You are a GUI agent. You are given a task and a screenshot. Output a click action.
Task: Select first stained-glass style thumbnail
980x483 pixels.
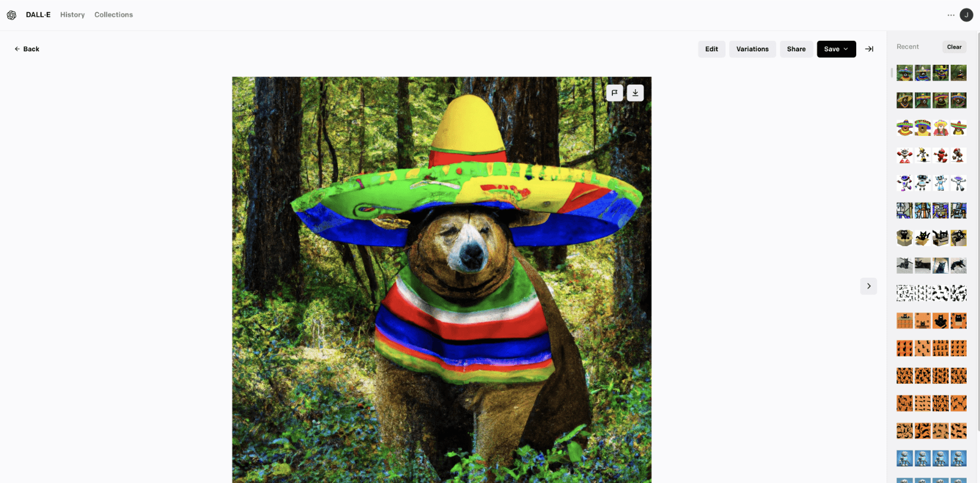[x=905, y=211]
